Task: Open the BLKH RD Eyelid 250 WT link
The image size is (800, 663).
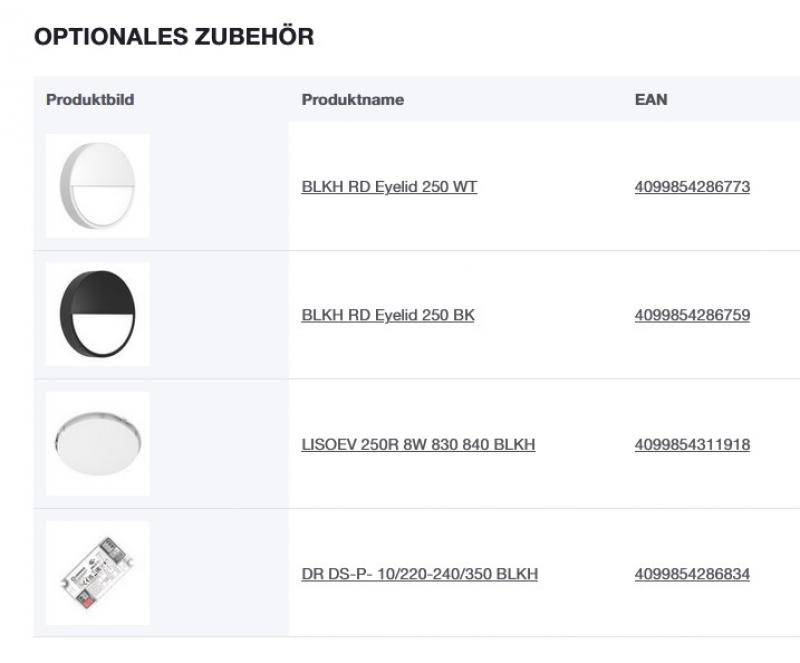Action: point(390,185)
